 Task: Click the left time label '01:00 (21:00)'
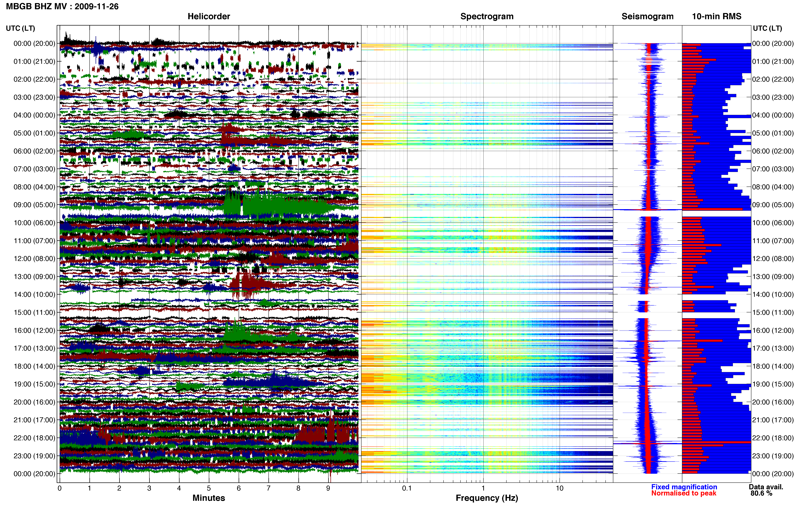coord(34,62)
